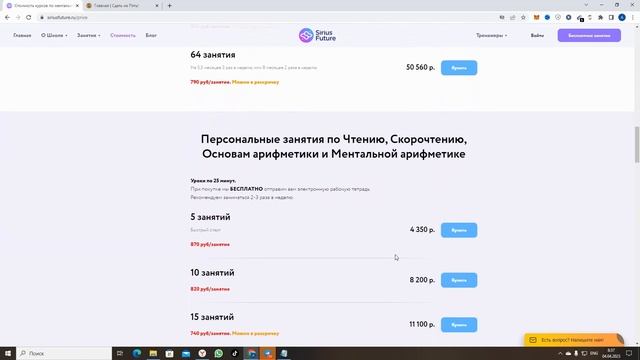Open WhatsApp from the taskbar
This screenshot has width=640, height=360.
[x=218, y=353]
